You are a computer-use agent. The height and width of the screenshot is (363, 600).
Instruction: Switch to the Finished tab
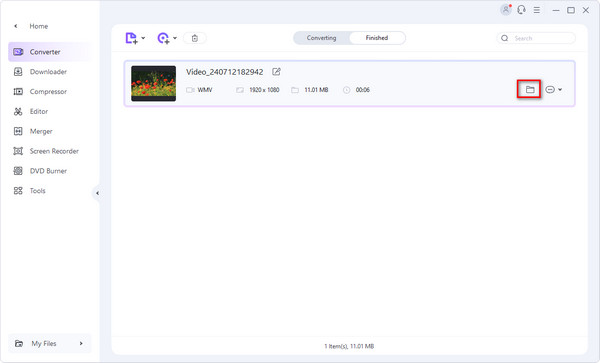click(377, 38)
